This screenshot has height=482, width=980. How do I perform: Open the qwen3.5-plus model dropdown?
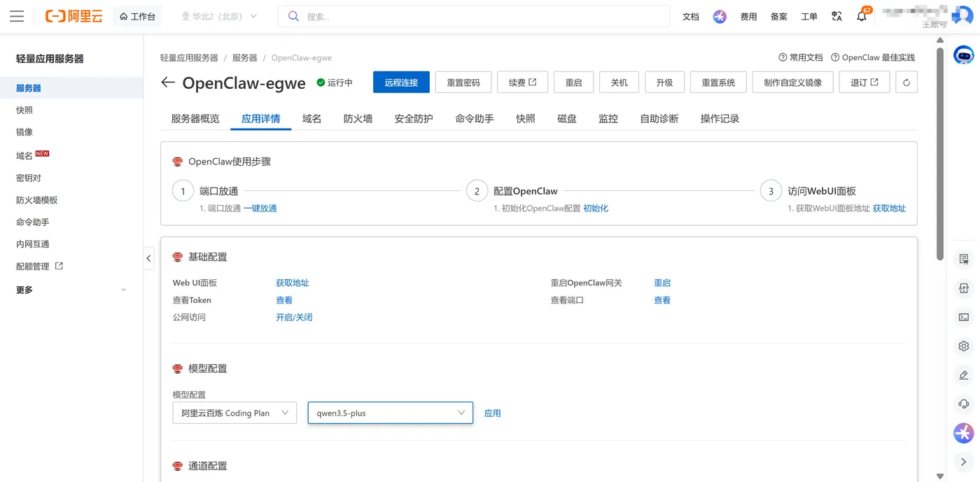(391, 413)
